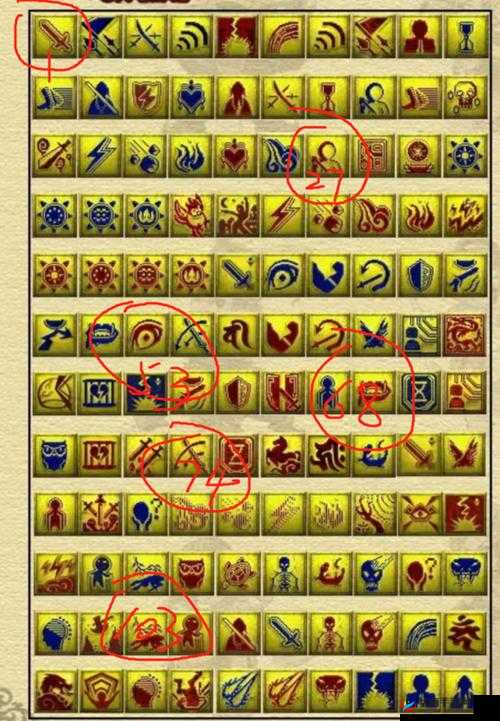Choose the blue flexed arm icon
The width and height of the screenshot is (500, 721).
coord(328,275)
